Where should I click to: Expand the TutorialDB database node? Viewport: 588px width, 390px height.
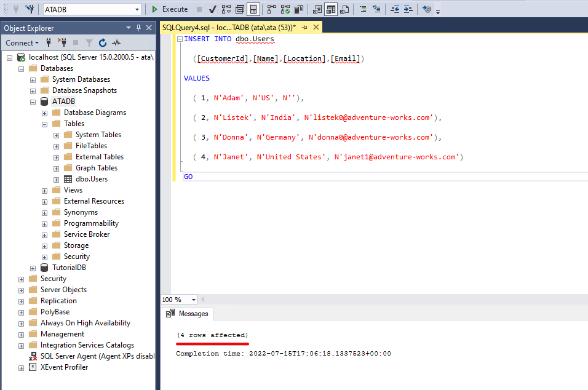point(33,268)
